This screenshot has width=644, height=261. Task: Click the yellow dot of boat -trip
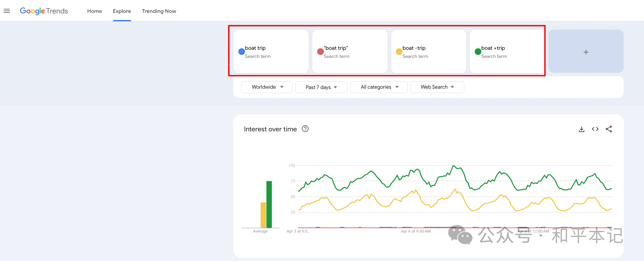tap(399, 51)
